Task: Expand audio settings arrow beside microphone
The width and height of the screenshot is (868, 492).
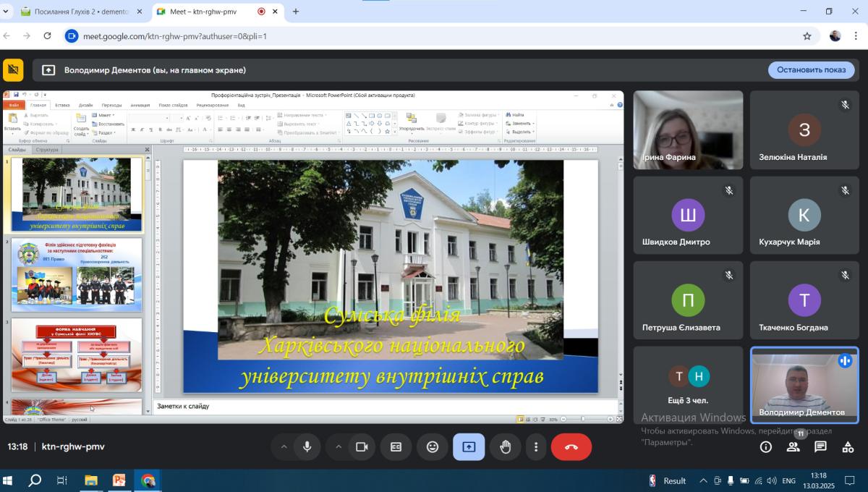Action: (x=284, y=447)
